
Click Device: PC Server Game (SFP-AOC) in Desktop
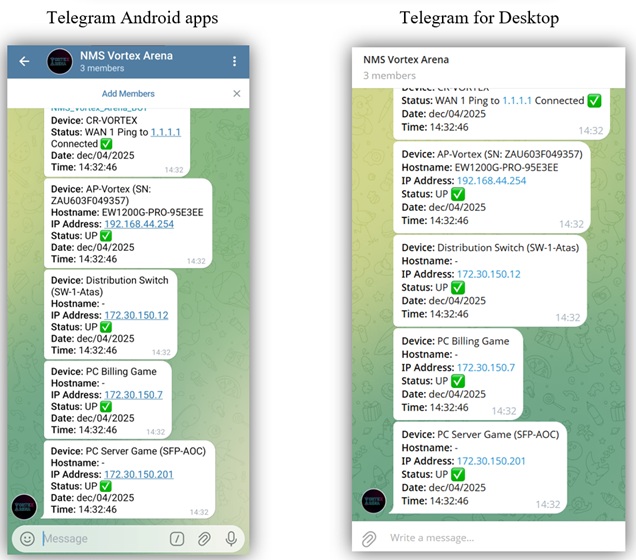pyautogui.click(x=480, y=435)
